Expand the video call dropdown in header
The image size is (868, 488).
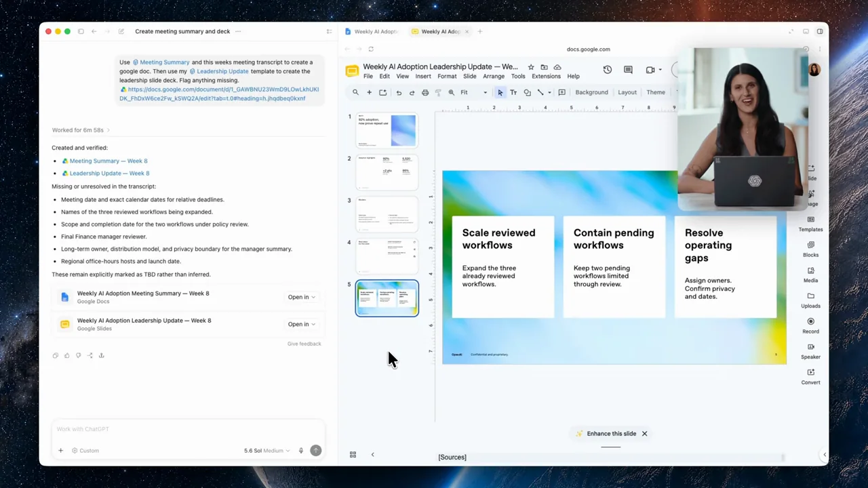point(660,70)
